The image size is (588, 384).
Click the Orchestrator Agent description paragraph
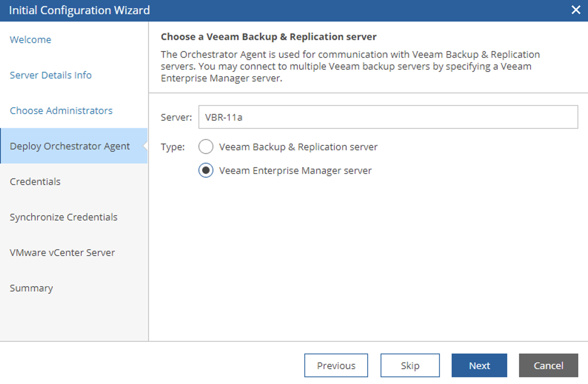[x=350, y=66]
